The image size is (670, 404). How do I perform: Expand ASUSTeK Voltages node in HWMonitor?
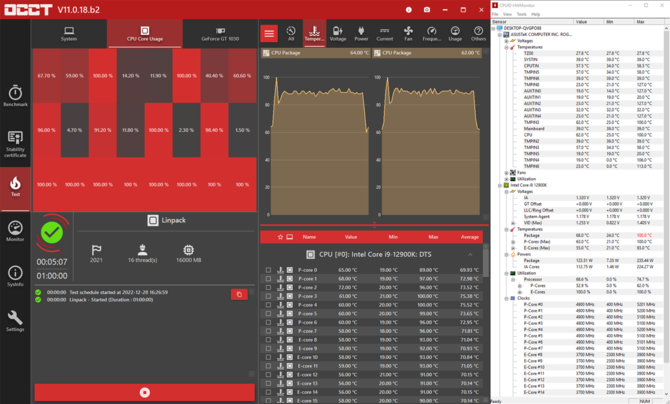[x=506, y=41]
